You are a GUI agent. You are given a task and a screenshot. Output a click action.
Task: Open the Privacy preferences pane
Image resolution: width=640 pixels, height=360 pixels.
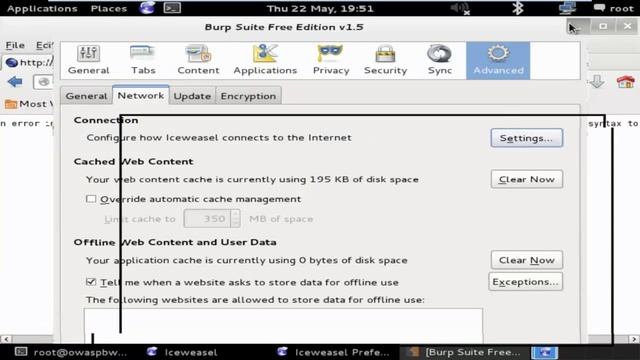point(331,60)
